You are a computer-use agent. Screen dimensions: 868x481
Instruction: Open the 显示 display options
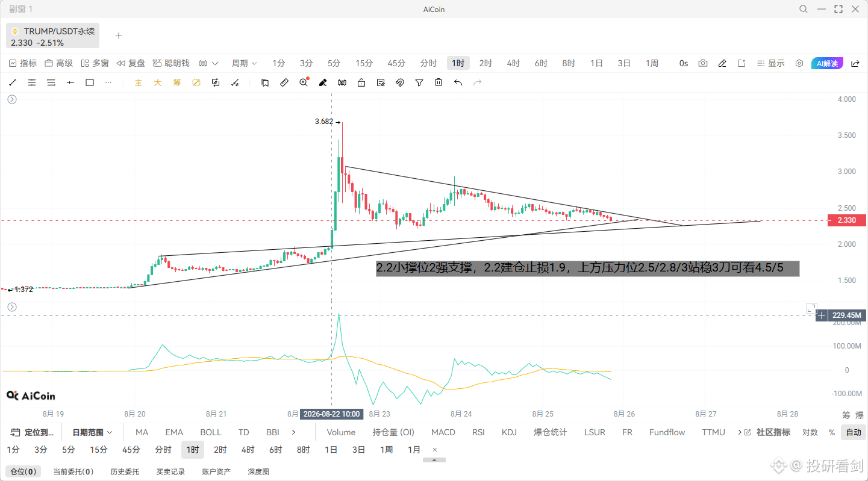(771, 63)
